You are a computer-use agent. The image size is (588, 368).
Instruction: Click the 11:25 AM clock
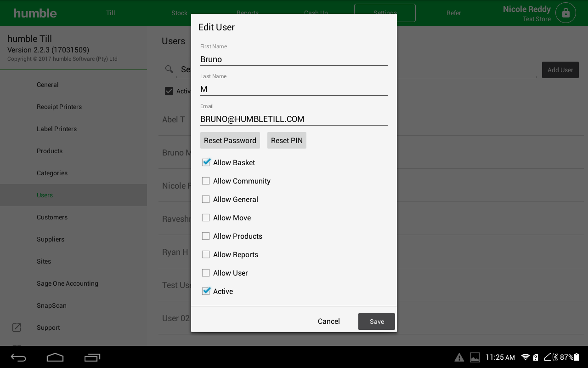(x=500, y=357)
